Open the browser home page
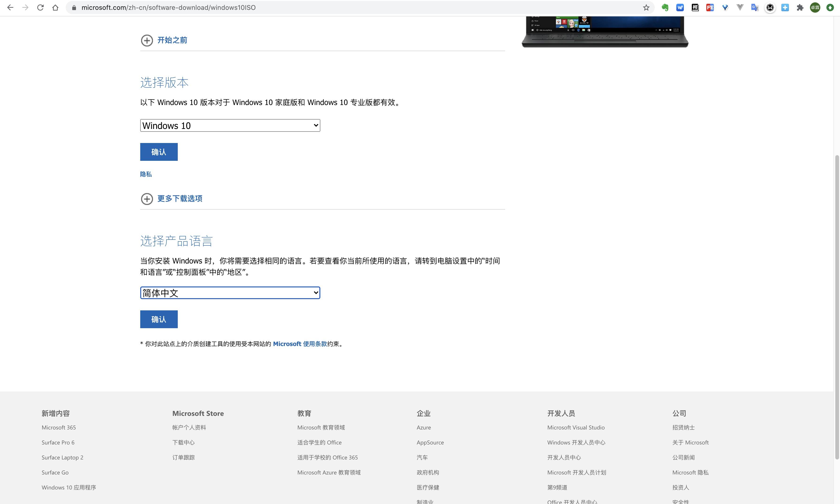This screenshot has width=840, height=504. [x=55, y=8]
